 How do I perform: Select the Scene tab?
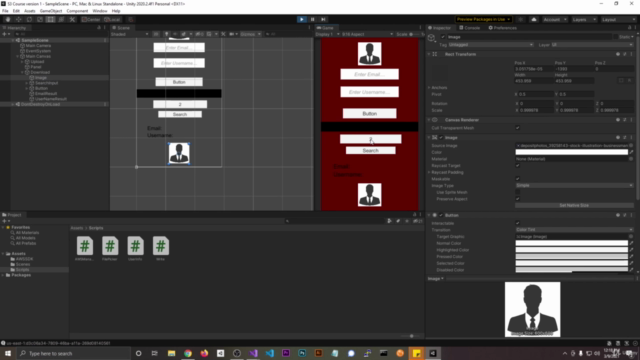[121, 28]
